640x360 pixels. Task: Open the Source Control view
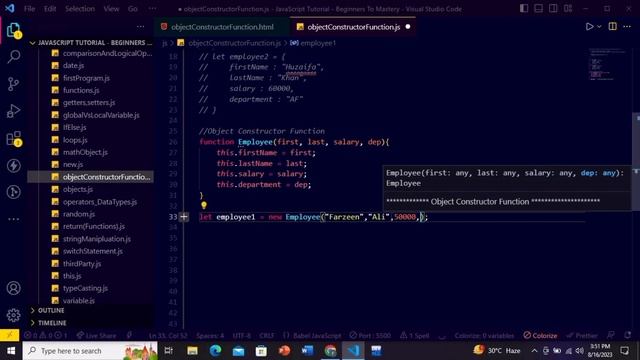[13, 84]
